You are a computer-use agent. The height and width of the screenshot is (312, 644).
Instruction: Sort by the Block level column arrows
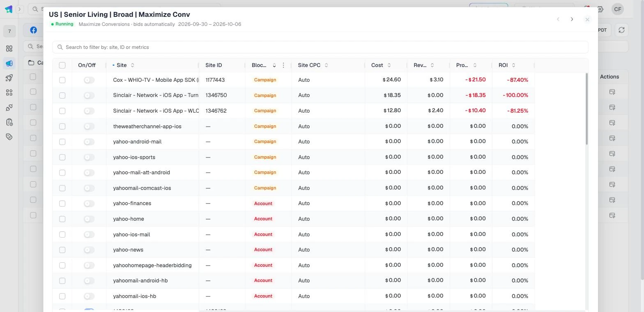pos(274,65)
